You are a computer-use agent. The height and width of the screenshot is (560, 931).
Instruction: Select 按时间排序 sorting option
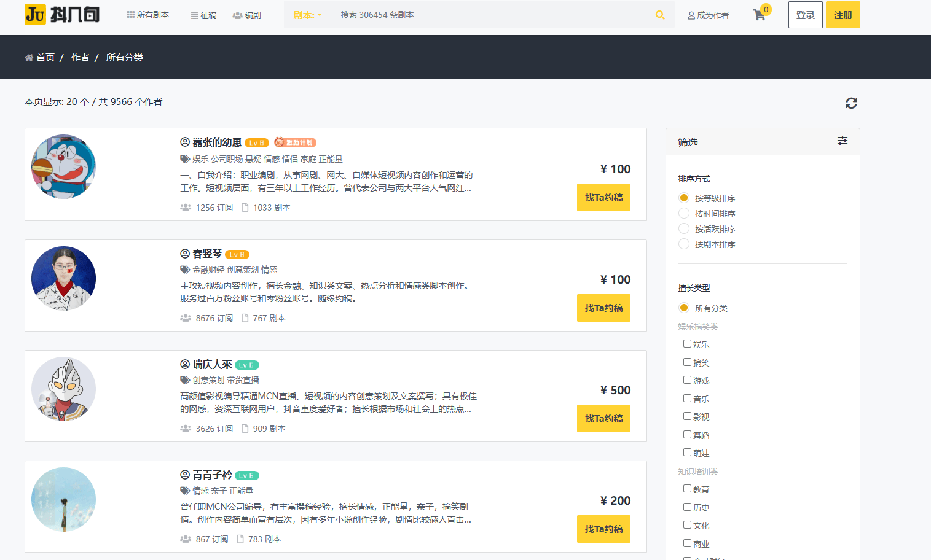tap(684, 213)
